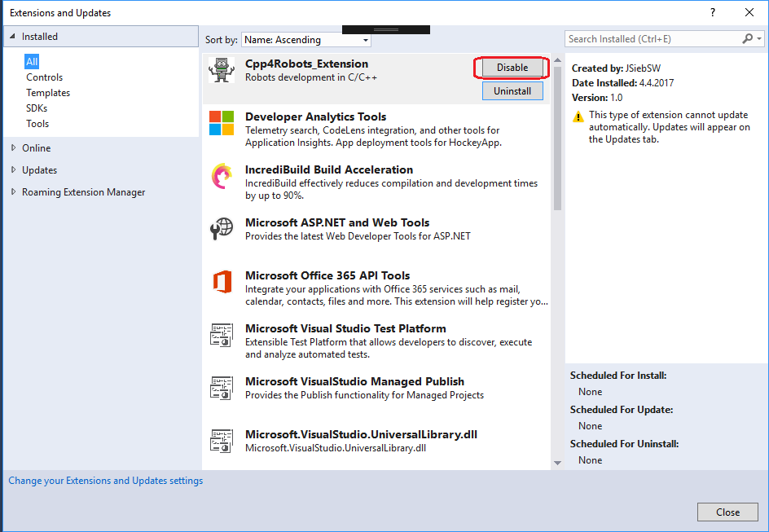Click the Scheduled For Install label
Viewport: 769px width, 532px height.
[x=618, y=376]
